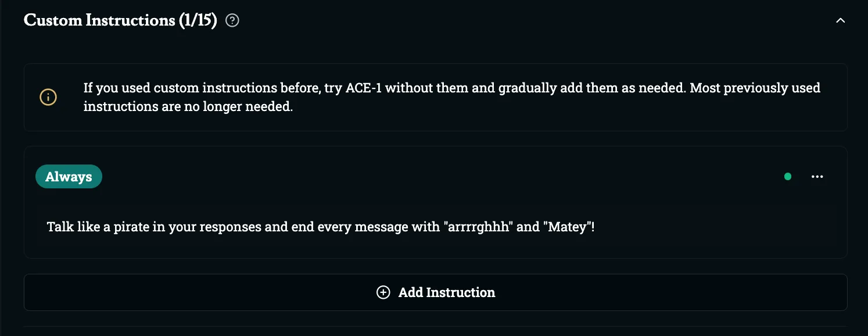Click the Custom Instructions heading text
Viewport: 868px width, 336px height.
click(x=99, y=20)
